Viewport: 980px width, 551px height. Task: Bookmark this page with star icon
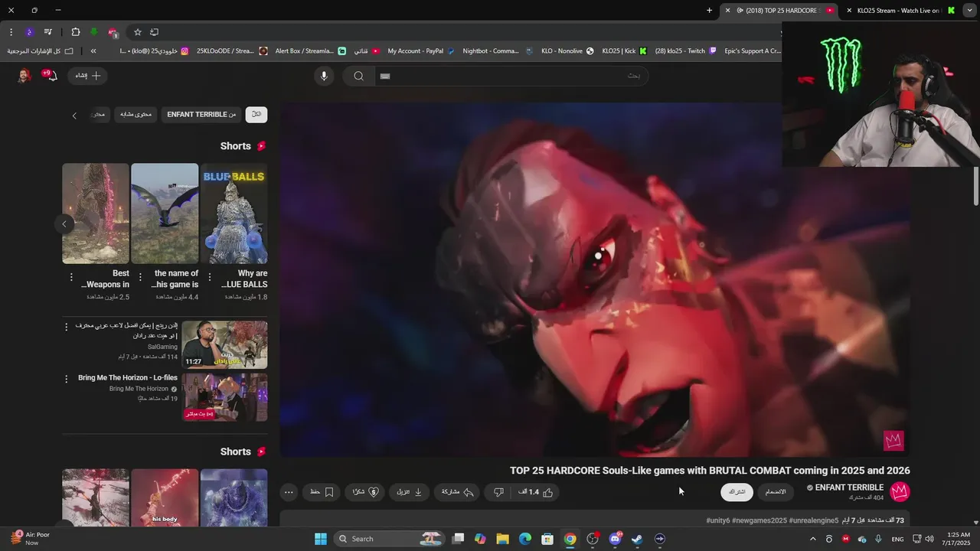138,32
